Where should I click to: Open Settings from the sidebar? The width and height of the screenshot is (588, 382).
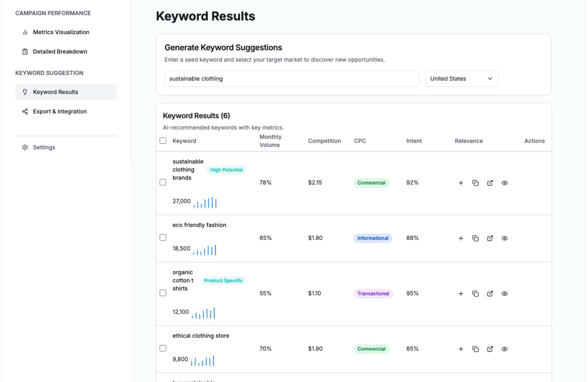(x=44, y=147)
